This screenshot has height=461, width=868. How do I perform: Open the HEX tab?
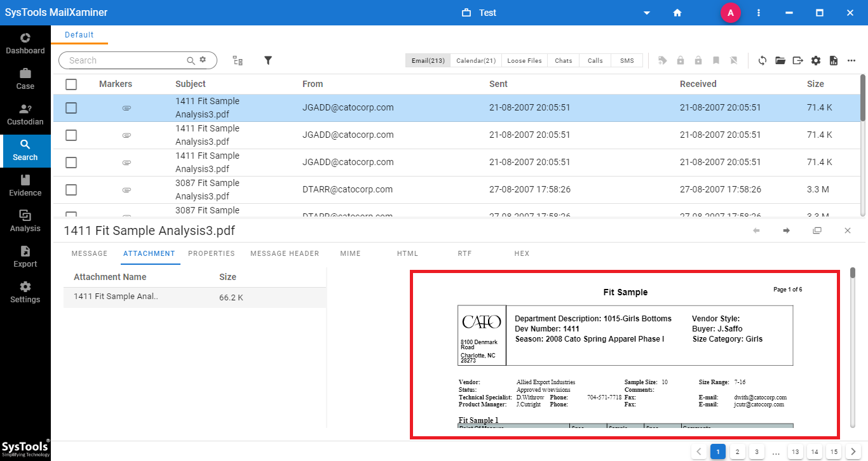pos(522,253)
